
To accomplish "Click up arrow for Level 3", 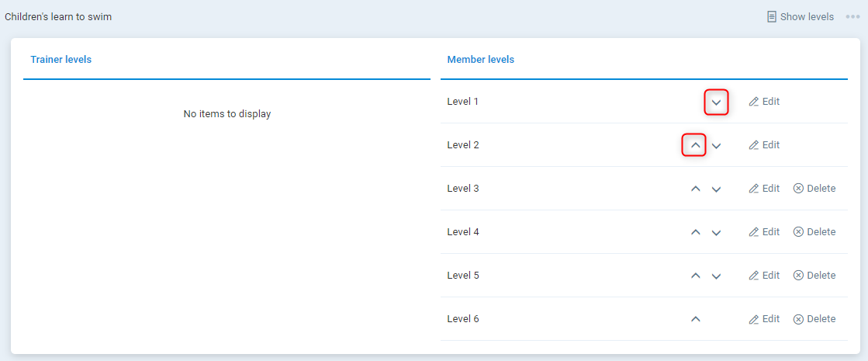I will (695, 189).
